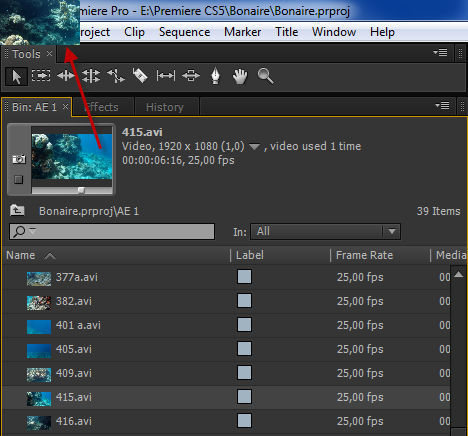Image resolution: width=468 pixels, height=436 pixels.
Task: Select the Rolling Edit tool
Action: (91, 76)
